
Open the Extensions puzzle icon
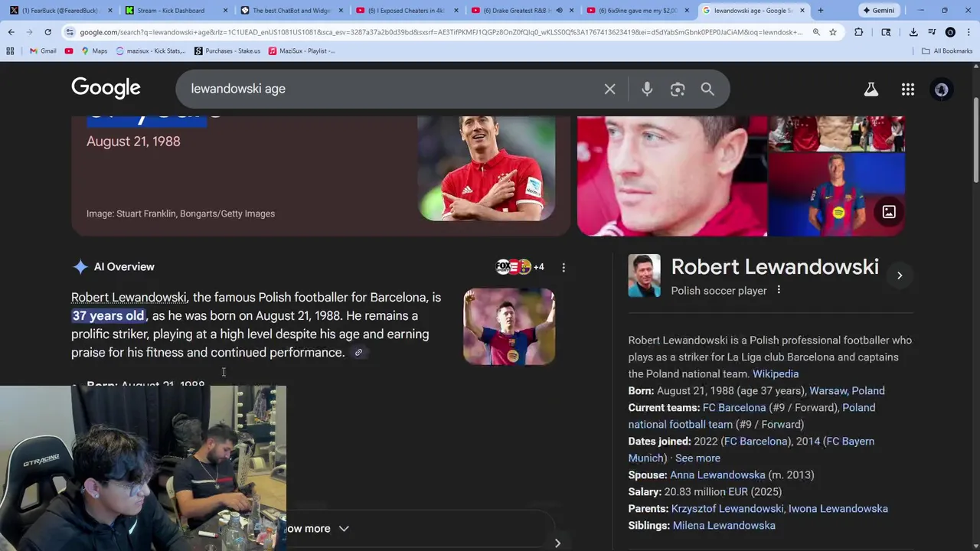pyautogui.click(x=858, y=32)
